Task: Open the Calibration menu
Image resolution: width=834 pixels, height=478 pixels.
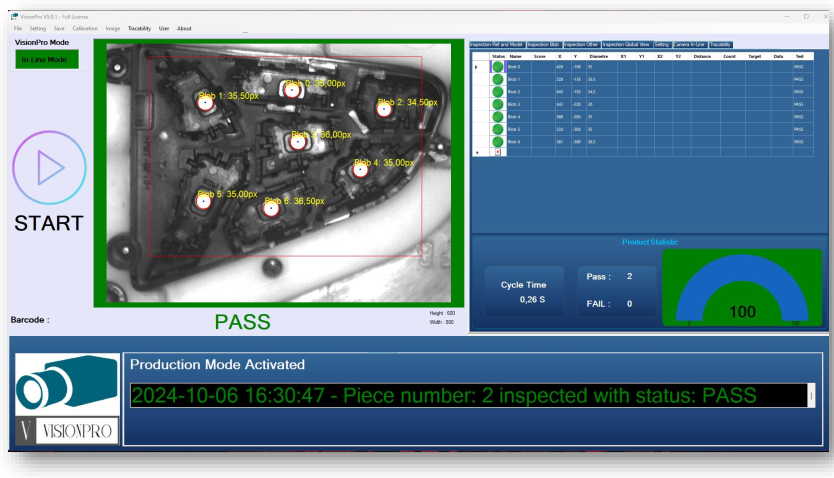Action: click(x=85, y=28)
